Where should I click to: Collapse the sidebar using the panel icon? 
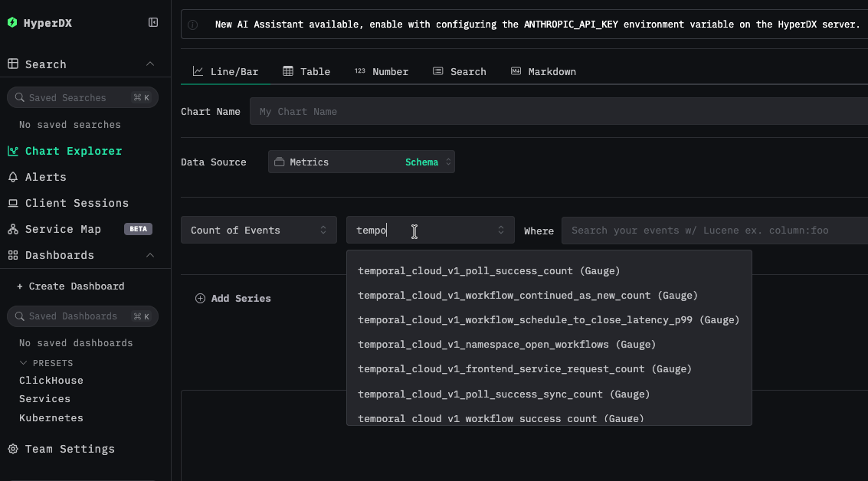pos(152,23)
